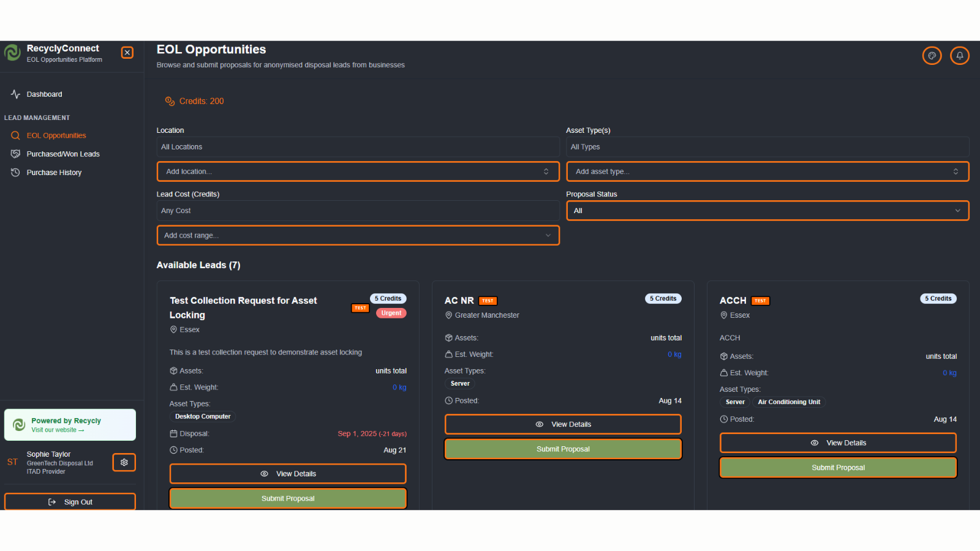
Task: Open Purchased/Won Leads menu item
Action: click(x=62, y=154)
